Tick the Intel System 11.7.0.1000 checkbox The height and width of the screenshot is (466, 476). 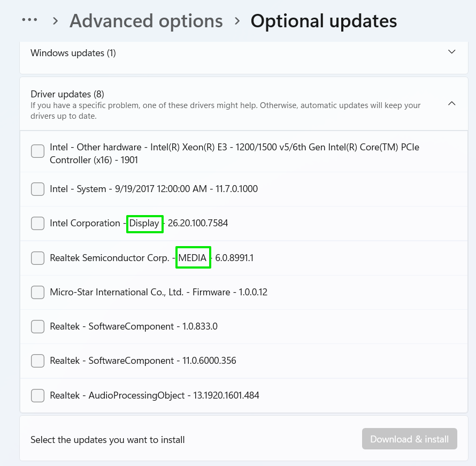tap(37, 189)
